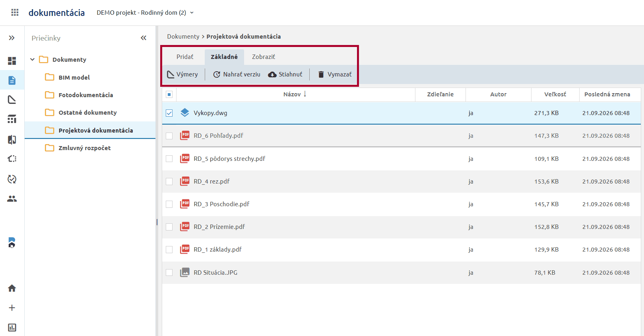Toggle the select-all checkbox in header

[x=169, y=94]
